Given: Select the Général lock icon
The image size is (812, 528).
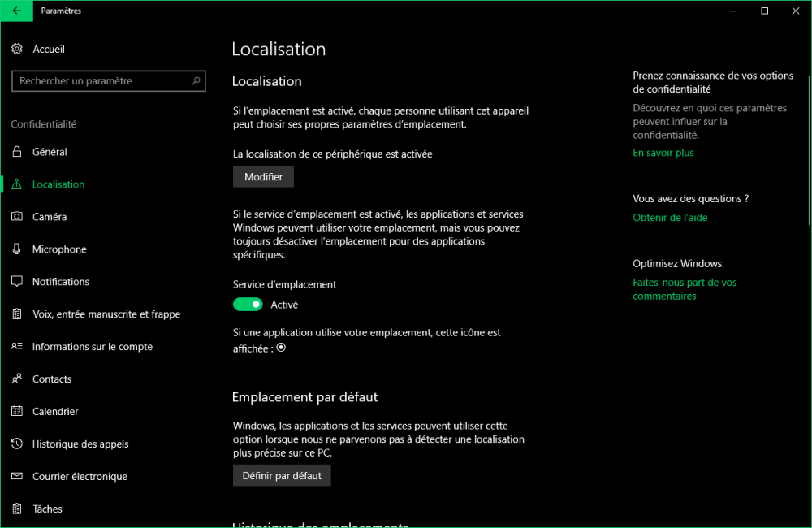Looking at the screenshot, I should [17, 152].
